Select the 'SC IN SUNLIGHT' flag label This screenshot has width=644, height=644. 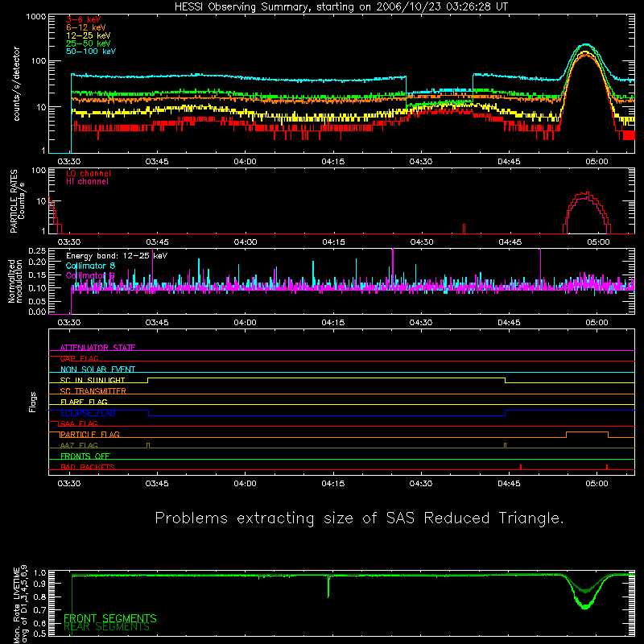93,380
